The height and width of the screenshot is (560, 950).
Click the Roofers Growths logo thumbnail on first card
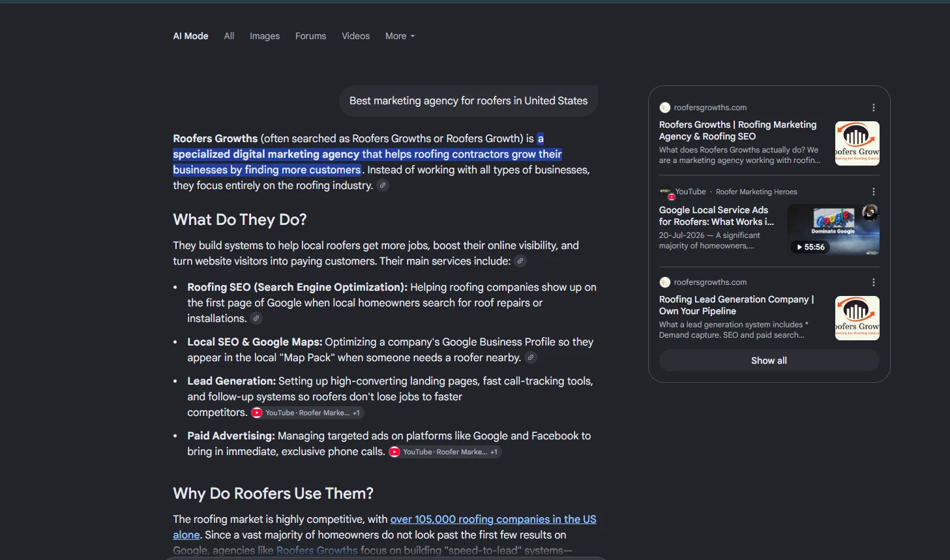tap(857, 143)
